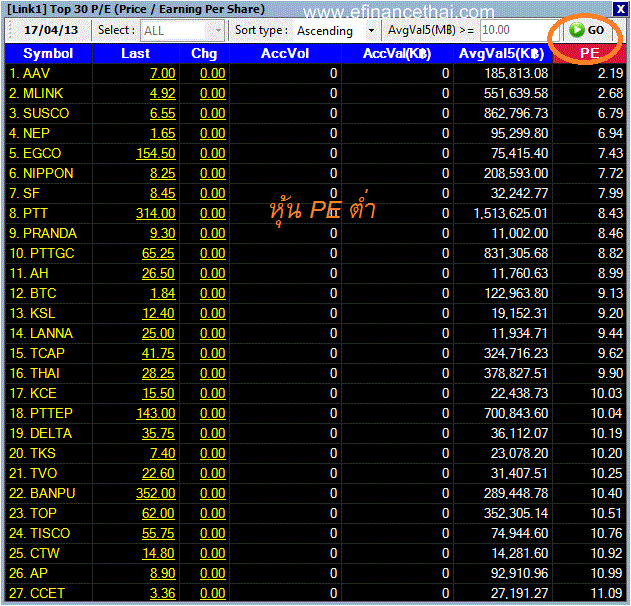Click the red PE column header
The height and width of the screenshot is (606, 631).
click(x=589, y=54)
